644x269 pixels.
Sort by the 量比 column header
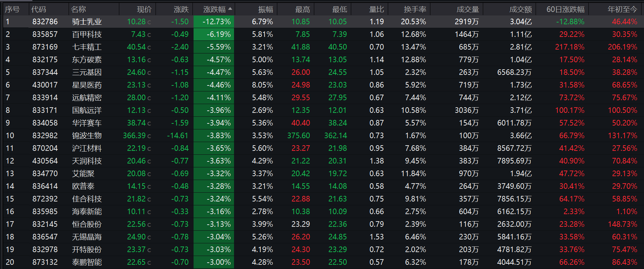[x=377, y=9]
